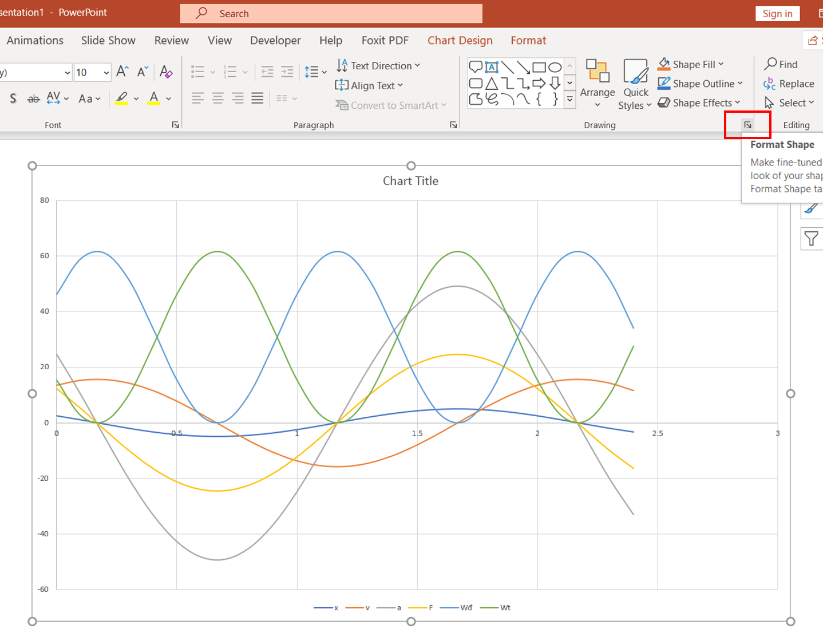The width and height of the screenshot is (823, 644).
Task: Open Align Text dropdown
Action: [x=369, y=85]
